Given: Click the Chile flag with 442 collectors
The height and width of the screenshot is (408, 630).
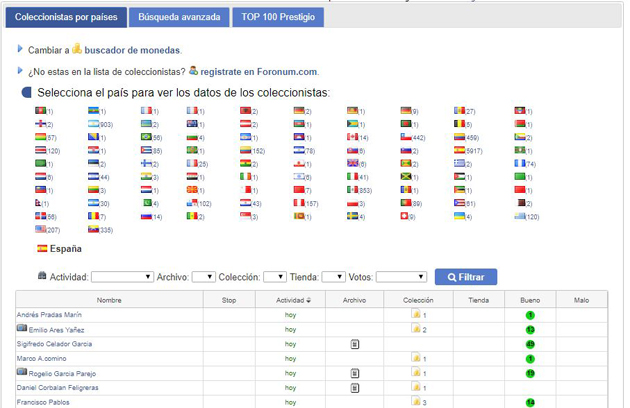Looking at the screenshot, I should coord(405,137).
